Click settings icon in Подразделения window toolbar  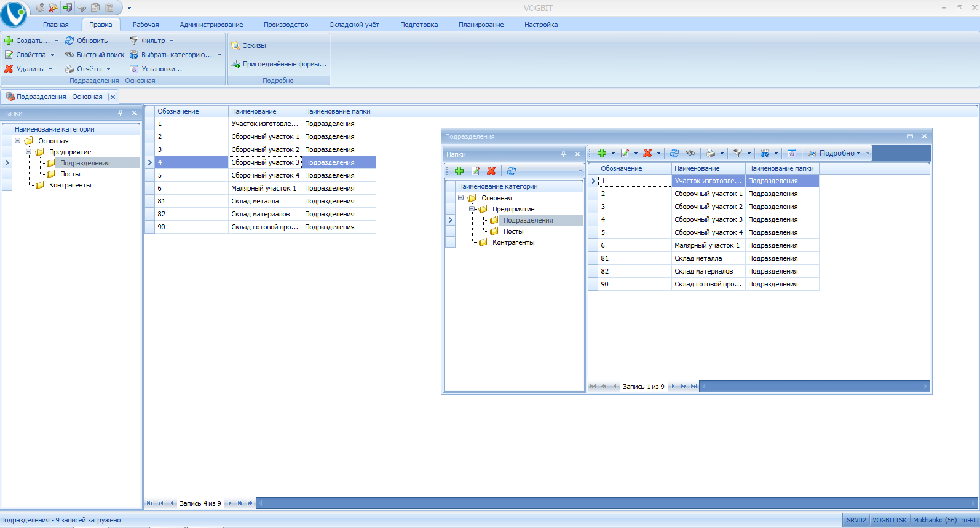(792, 153)
